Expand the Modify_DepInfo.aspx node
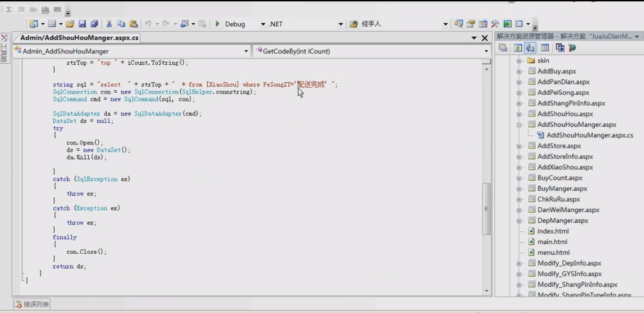644x313 pixels. tap(519, 263)
